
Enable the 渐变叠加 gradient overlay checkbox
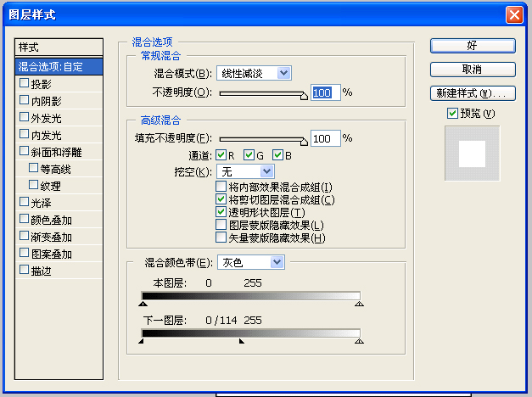pos(24,236)
